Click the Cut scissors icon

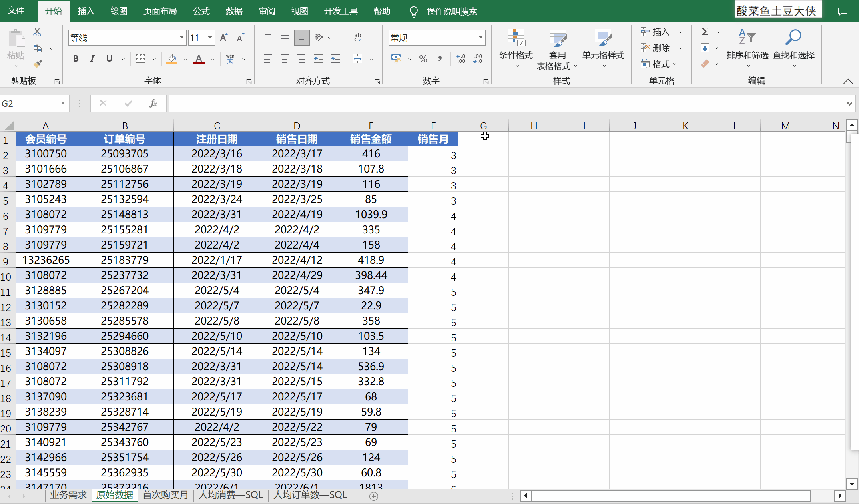pyautogui.click(x=37, y=32)
